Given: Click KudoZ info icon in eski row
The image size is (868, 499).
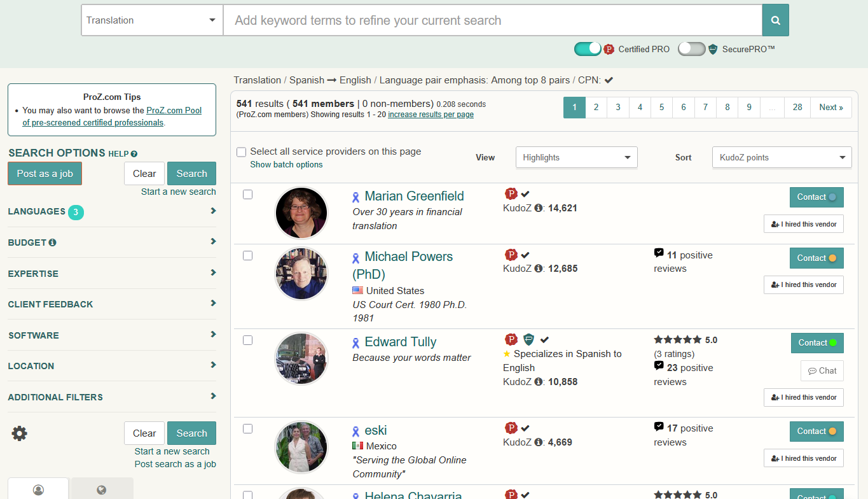Looking at the screenshot, I should pyautogui.click(x=539, y=442).
